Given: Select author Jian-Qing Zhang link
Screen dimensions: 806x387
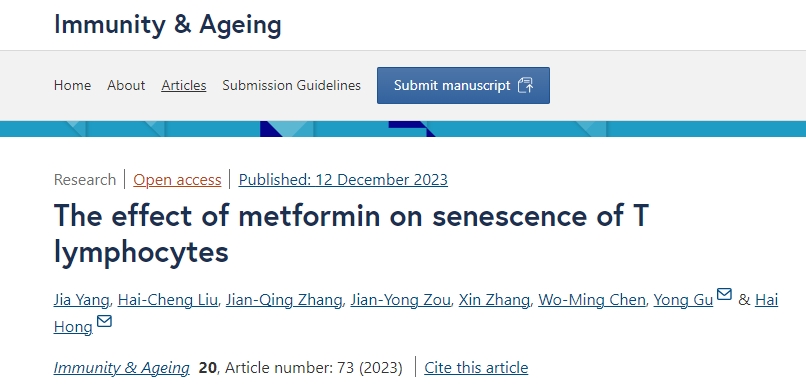Looking at the screenshot, I should click(x=284, y=300).
